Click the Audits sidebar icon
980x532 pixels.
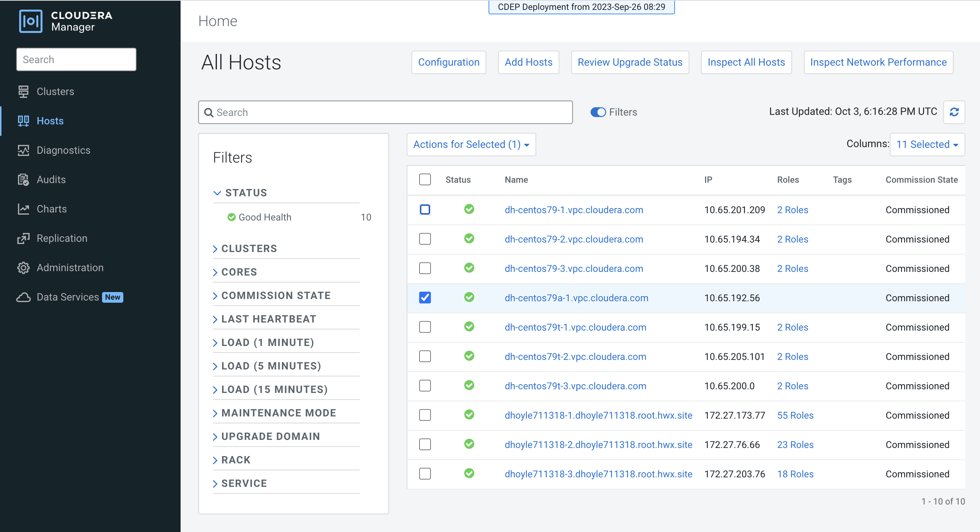[x=23, y=179]
